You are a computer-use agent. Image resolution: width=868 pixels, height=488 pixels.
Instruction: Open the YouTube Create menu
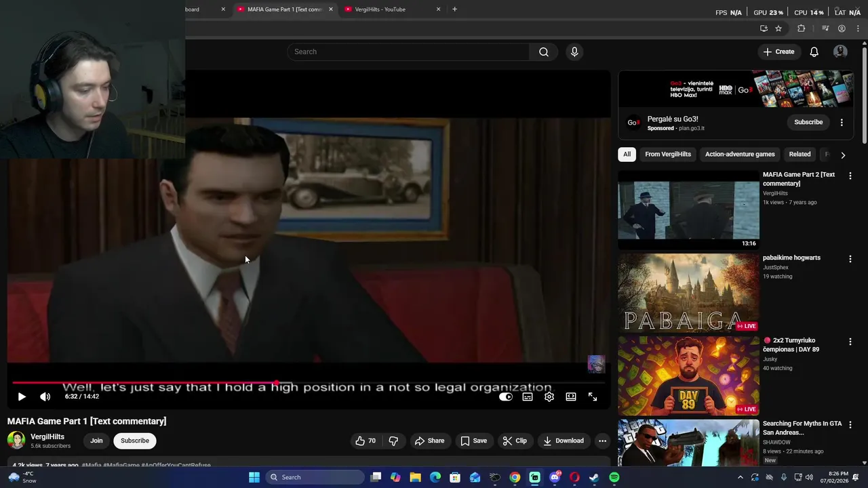pos(778,52)
